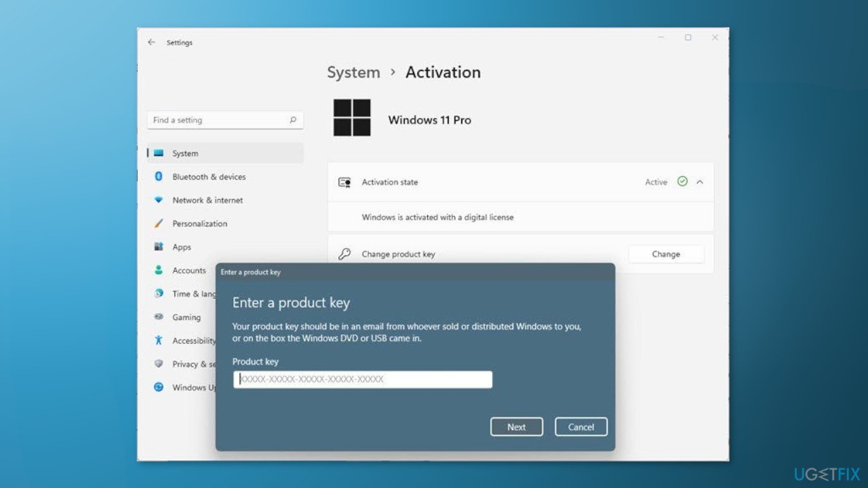The height and width of the screenshot is (488, 868).
Task: Select the Personalization brush icon
Action: click(x=158, y=224)
